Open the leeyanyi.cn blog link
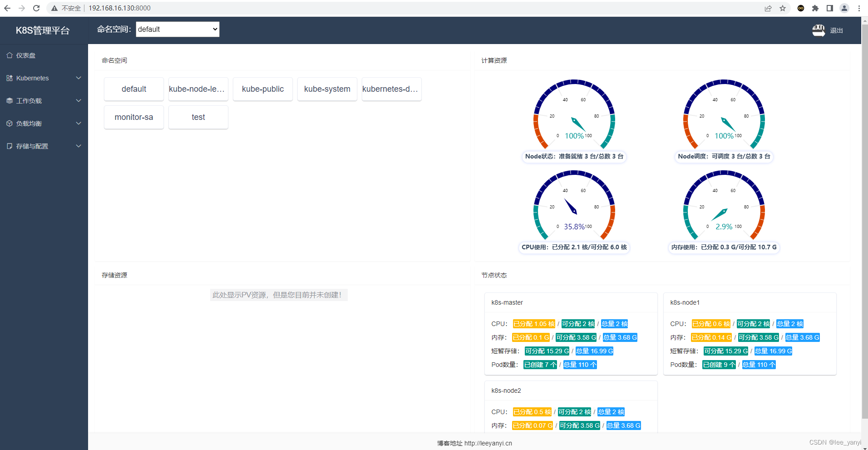 487,443
